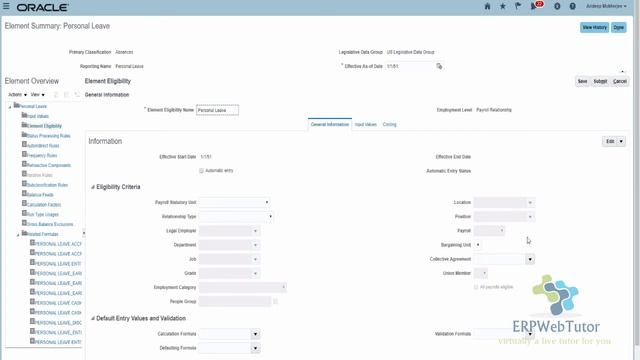Open the user account menu in header
The image size is (640, 360).
606,6
